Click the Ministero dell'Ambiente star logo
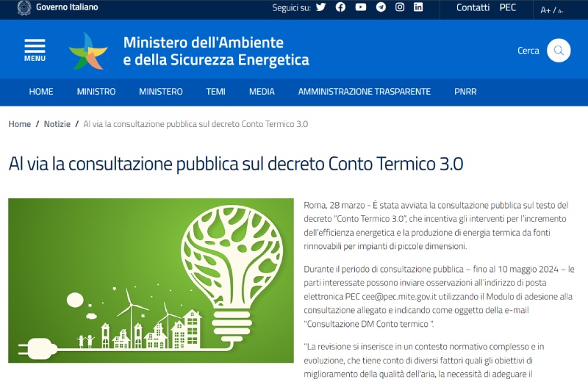The image size is (588, 379). [x=88, y=51]
